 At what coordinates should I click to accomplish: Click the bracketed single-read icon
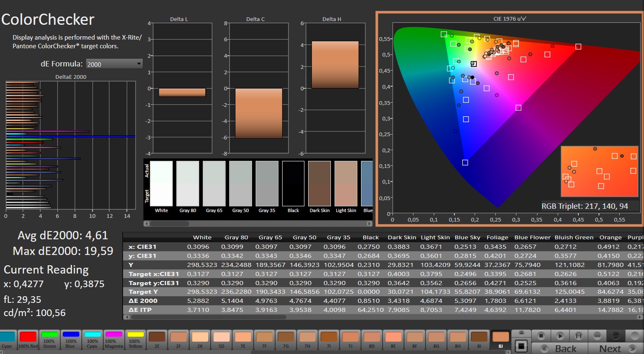[579, 336]
